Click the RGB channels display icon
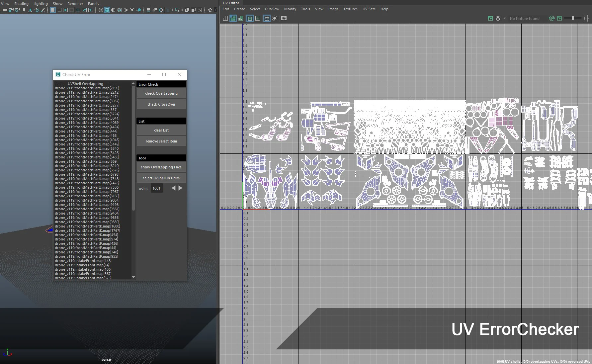This screenshot has height=364, width=592. pos(552,18)
